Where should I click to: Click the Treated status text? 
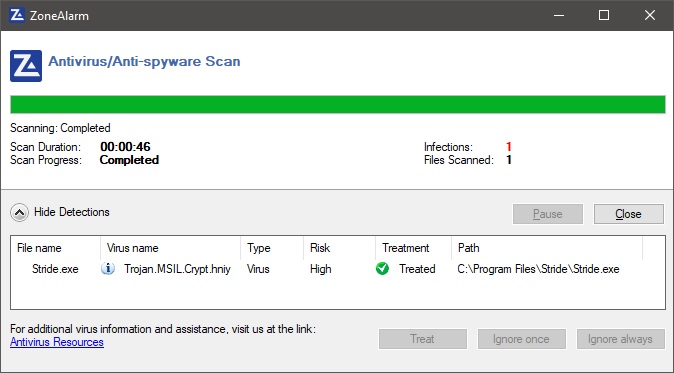tap(417, 269)
